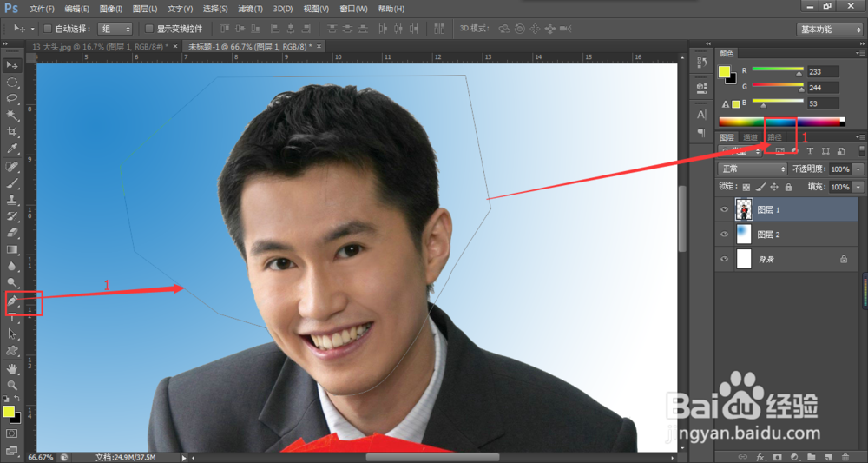This screenshot has width=868, height=463.
Task: Select the History Brush tool
Action: (12, 216)
